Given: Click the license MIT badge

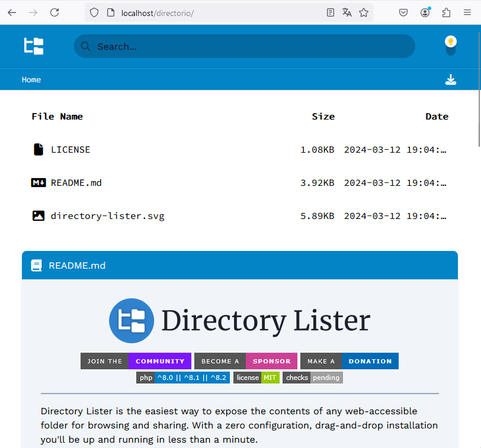Looking at the screenshot, I should tap(256, 378).
